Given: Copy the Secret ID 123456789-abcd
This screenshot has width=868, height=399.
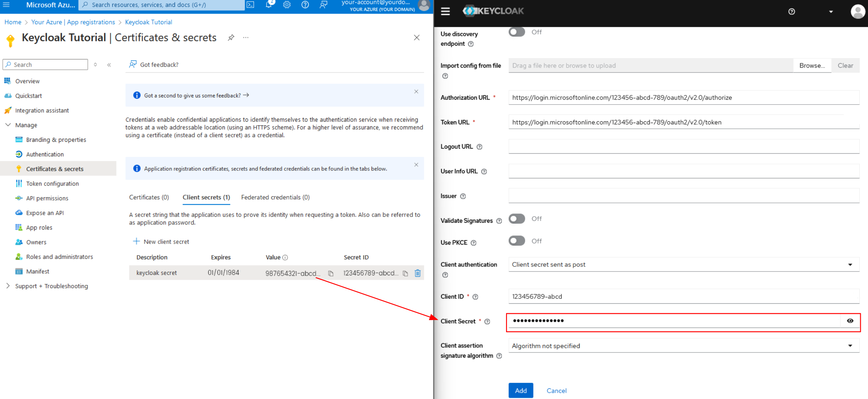Looking at the screenshot, I should (x=405, y=273).
